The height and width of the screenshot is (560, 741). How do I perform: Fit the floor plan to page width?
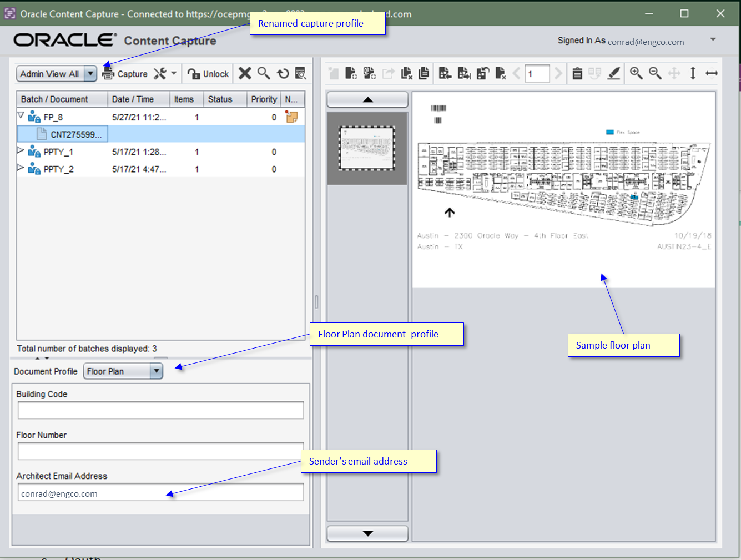coord(712,73)
